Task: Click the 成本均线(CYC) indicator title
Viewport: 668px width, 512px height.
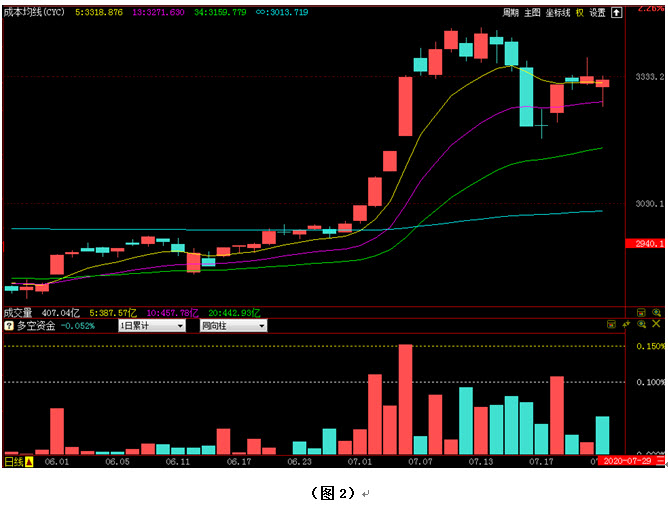Action: coord(35,13)
